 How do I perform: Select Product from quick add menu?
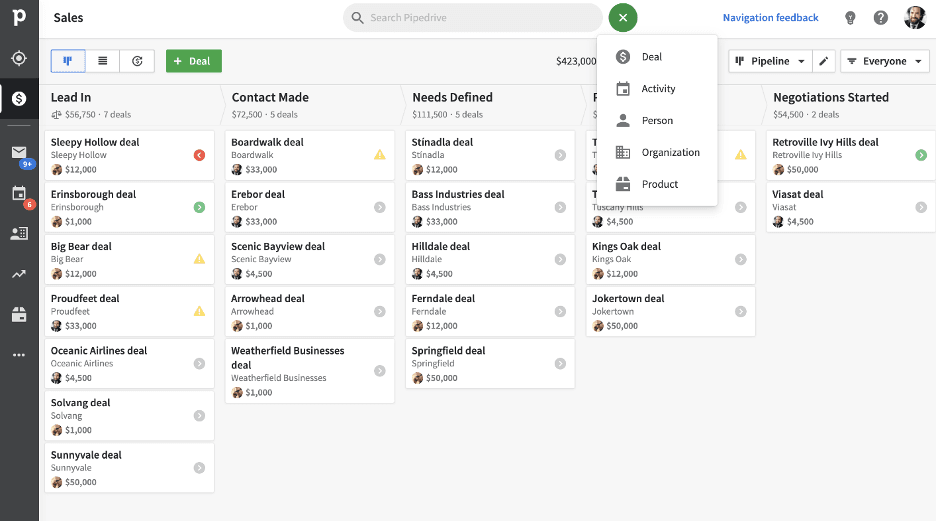pos(657,184)
